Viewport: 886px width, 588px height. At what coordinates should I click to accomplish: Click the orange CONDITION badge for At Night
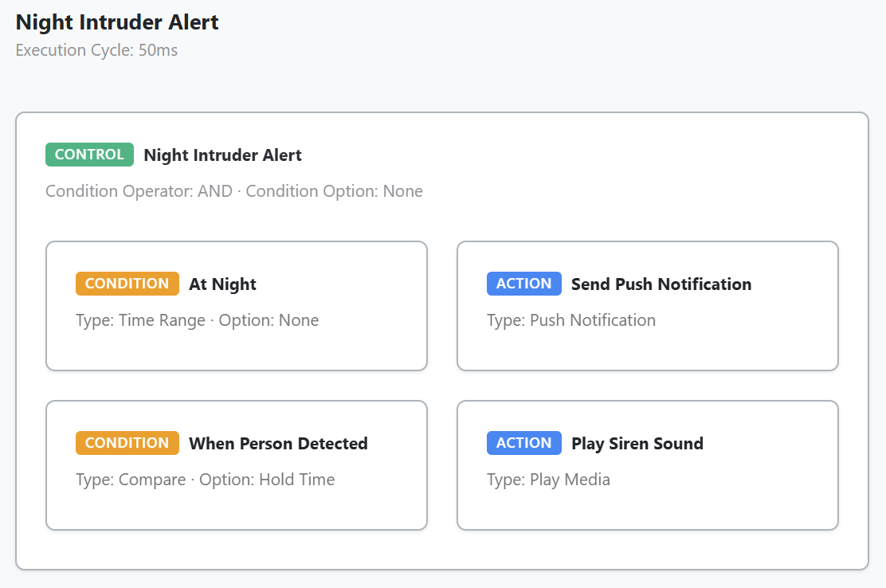(127, 284)
